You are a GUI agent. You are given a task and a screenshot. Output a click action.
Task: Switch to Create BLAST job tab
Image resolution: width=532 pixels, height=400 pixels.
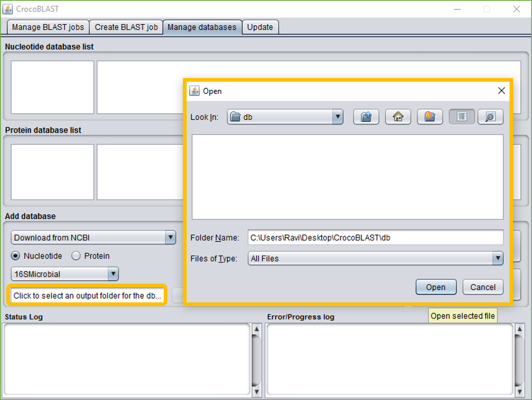click(x=126, y=27)
